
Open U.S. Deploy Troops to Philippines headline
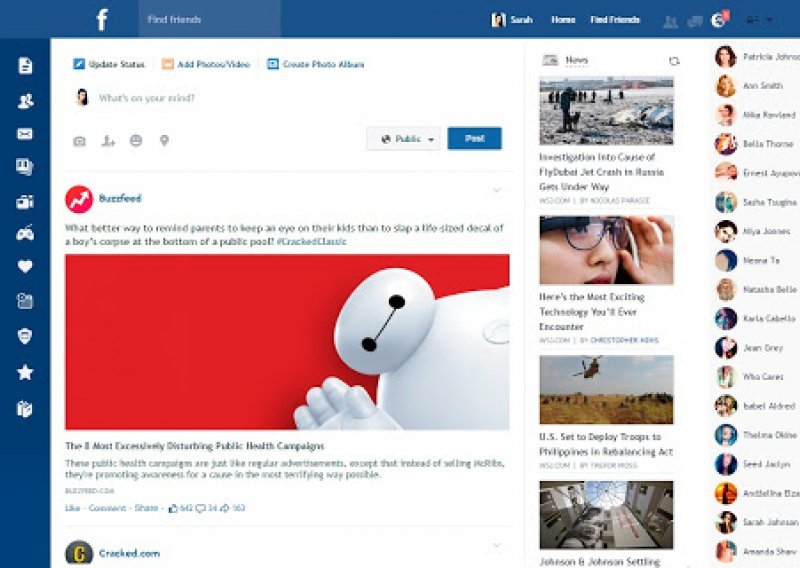606,444
